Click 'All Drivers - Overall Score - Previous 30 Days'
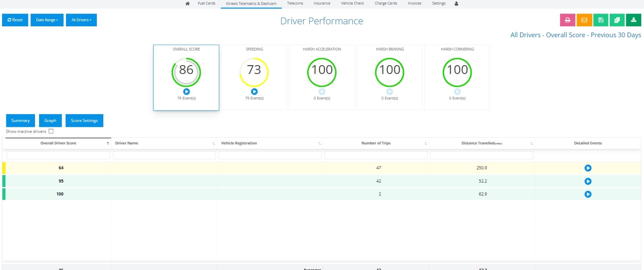The width and height of the screenshot is (644, 270). coord(576,35)
